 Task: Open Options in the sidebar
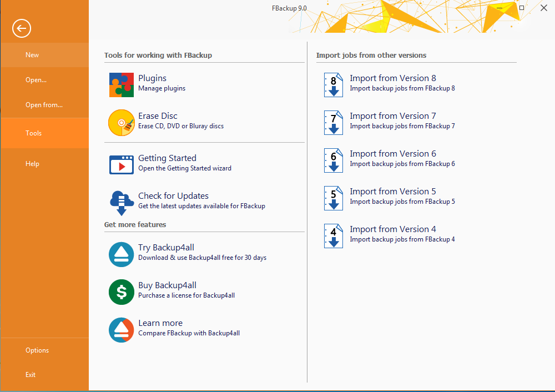[x=44, y=350]
